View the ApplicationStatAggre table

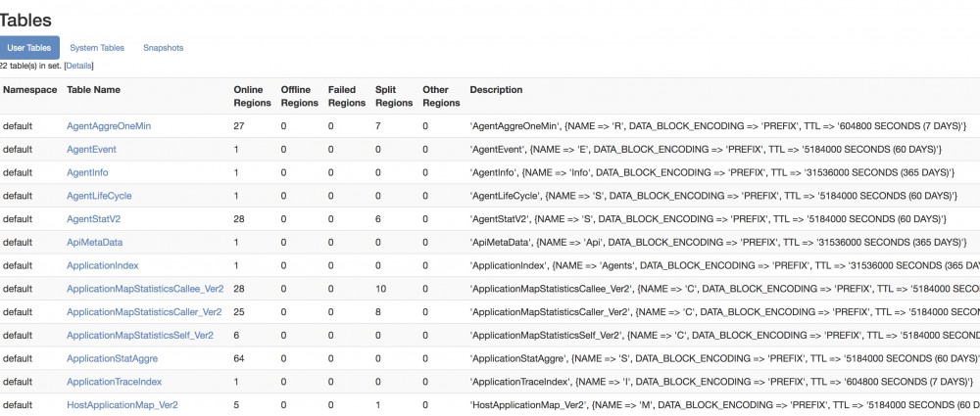pyautogui.click(x=112, y=358)
